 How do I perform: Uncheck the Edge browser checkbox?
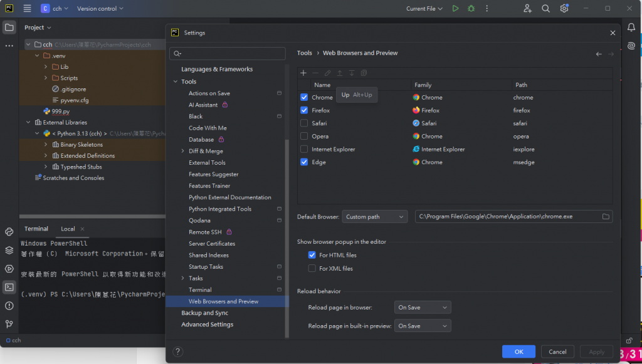(304, 162)
